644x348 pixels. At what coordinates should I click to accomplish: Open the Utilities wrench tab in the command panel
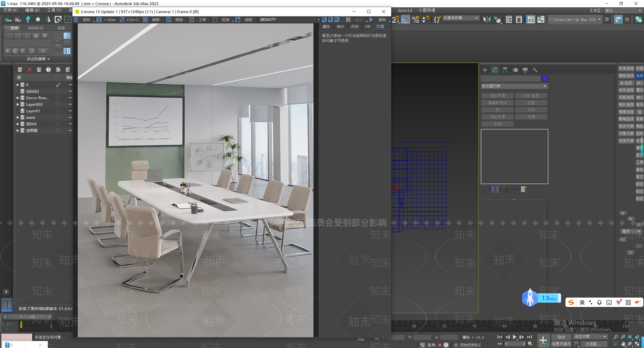tap(535, 70)
